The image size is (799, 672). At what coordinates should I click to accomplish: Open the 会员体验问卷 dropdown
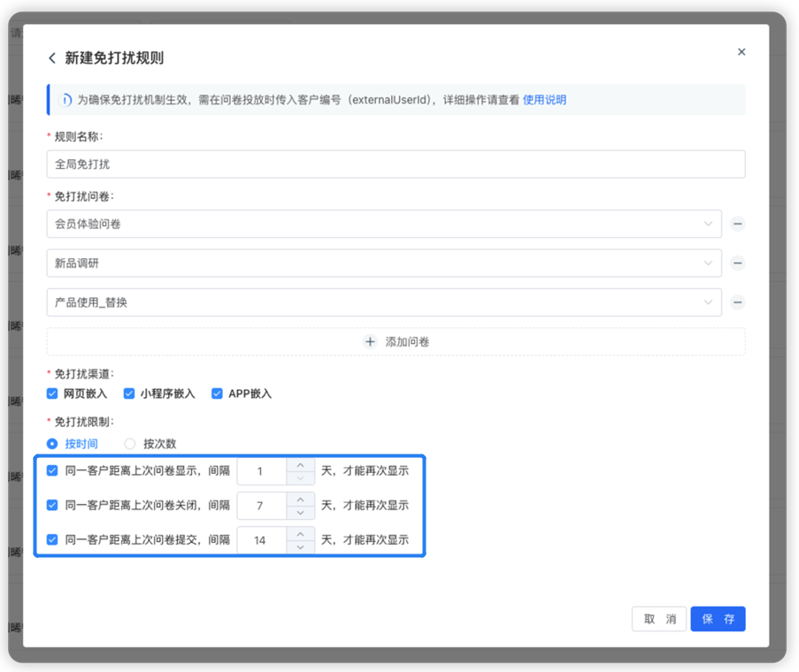(x=383, y=225)
